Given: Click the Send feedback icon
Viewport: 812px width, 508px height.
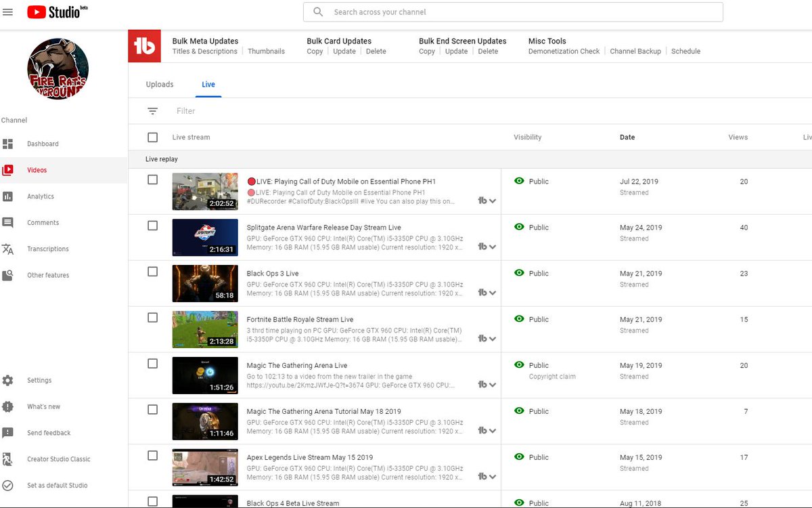Looking at the screenshot, I should (7, 433).
